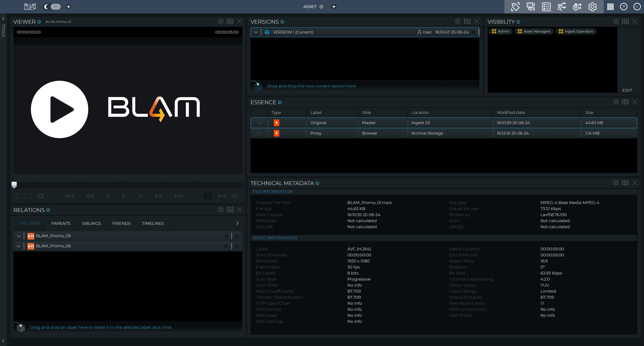Image resolution: width=644 pixels, height=346 pixels.
Task: Open the task checklist icon
Action: pyautogui.click(x=546, y=7)
